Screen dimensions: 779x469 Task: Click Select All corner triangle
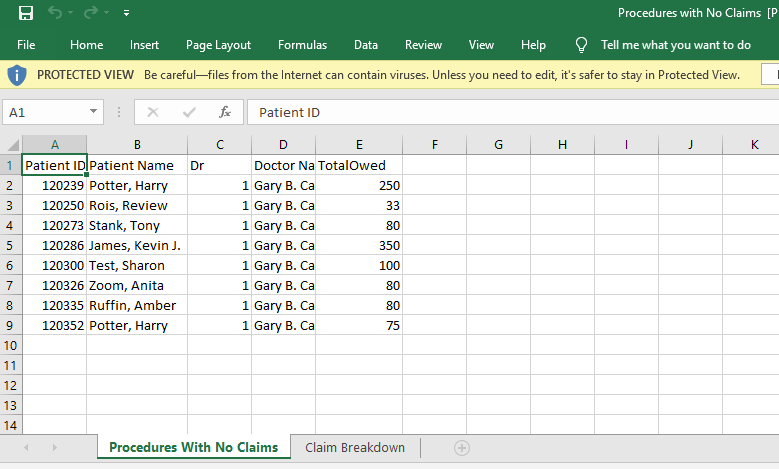click(x=13, y=145)
